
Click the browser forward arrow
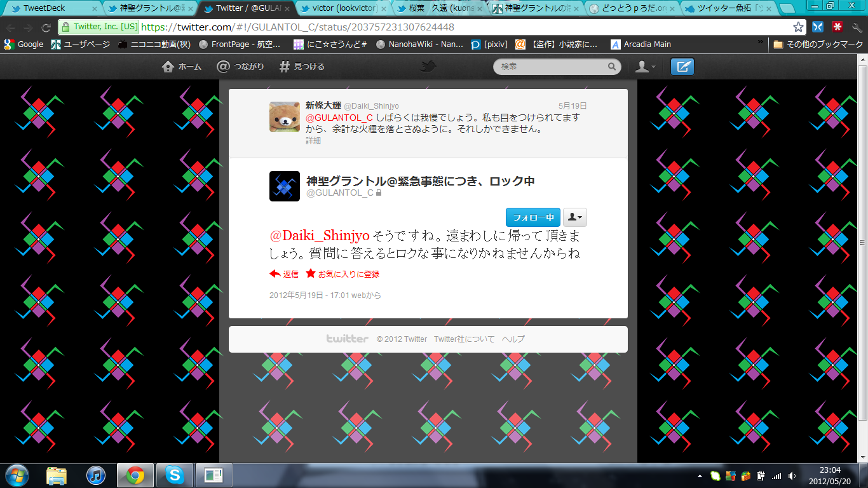pyautogui.click(x=28, y=27)
